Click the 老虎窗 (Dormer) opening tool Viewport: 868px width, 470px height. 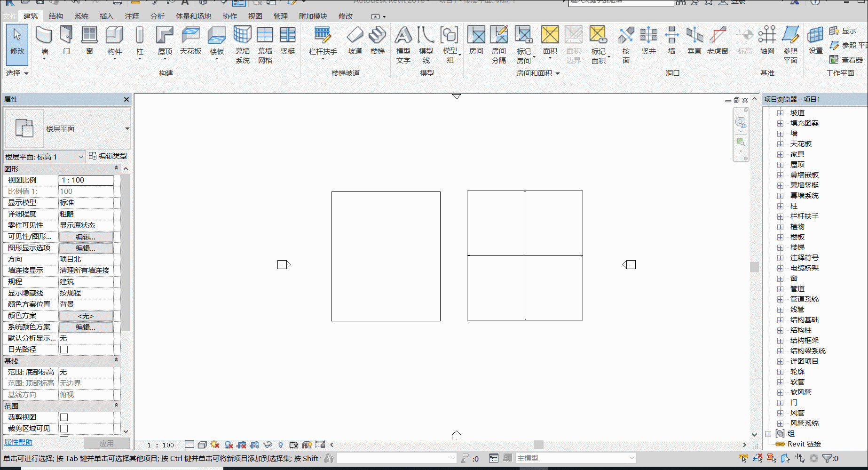coord(718,40)
